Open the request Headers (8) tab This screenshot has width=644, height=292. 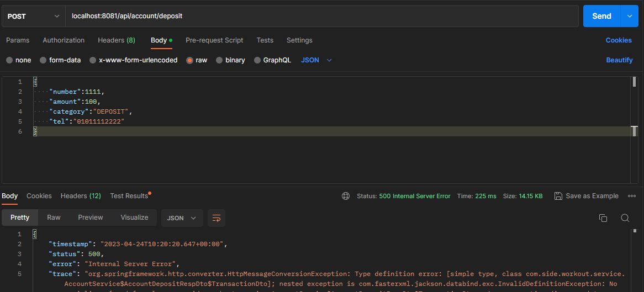pos(116,40)
